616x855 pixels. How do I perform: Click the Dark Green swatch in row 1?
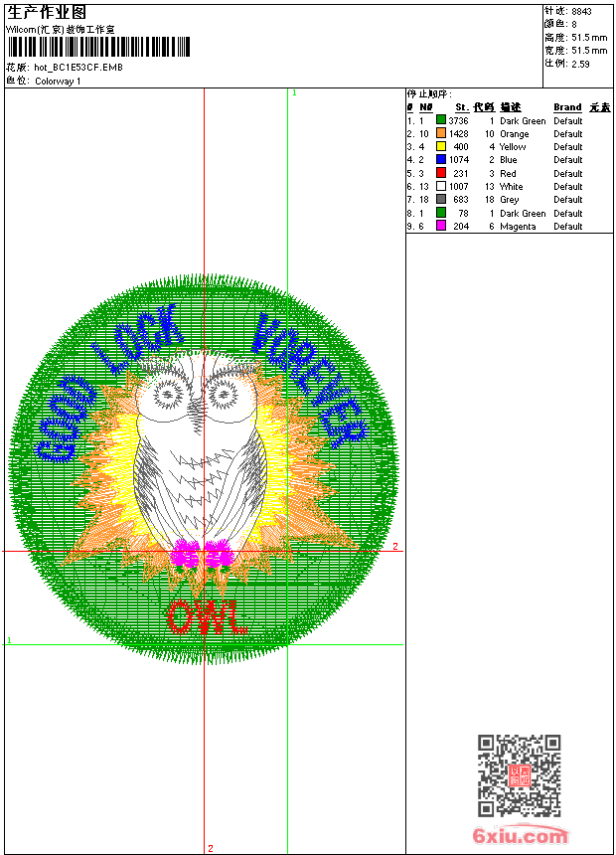click(x=441, y=120)
